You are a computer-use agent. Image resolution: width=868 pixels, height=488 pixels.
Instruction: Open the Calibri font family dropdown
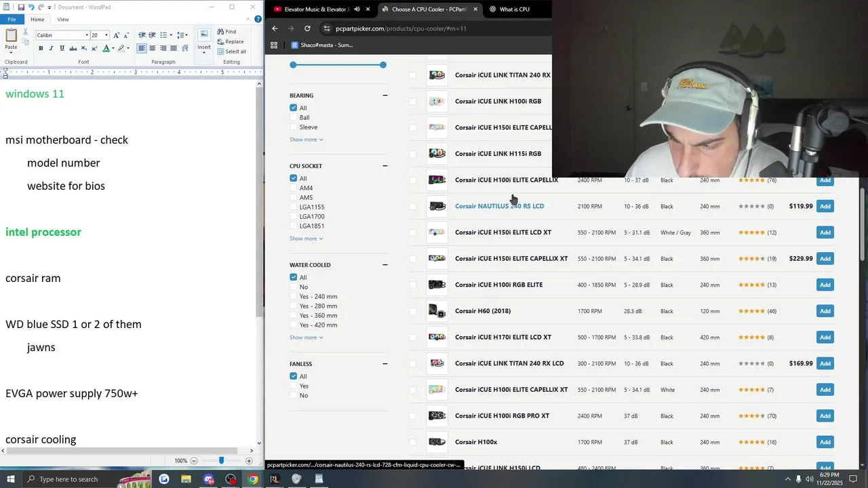(x=87, y=35)
